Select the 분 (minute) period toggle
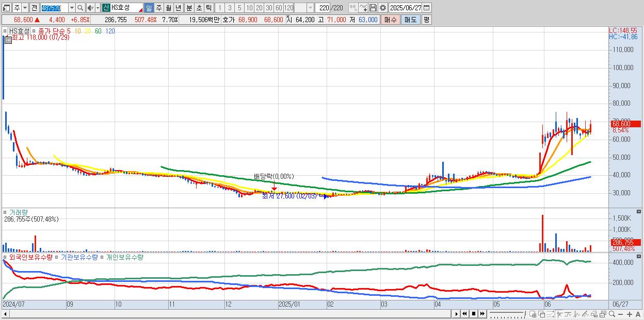 point(189,8)
